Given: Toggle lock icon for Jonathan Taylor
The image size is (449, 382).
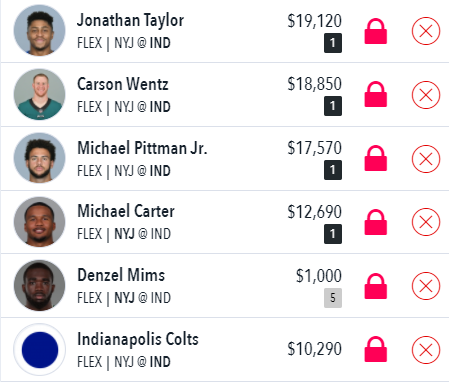Looking at the screenshot, I should (x=376, y=31).
